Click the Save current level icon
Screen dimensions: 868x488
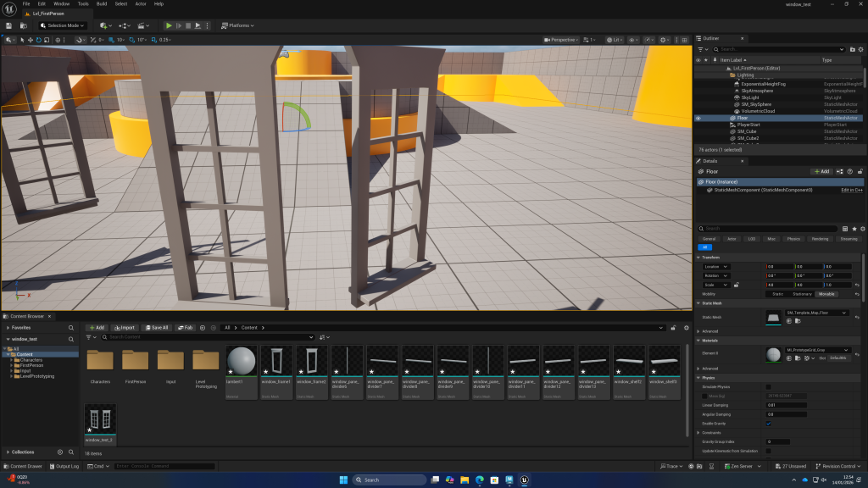(8, 25)
